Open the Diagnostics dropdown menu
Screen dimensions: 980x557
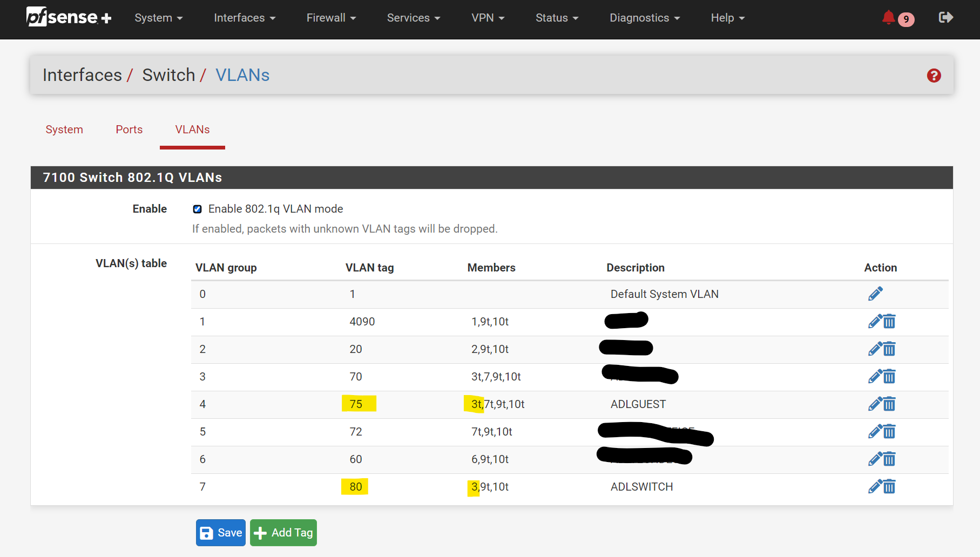coord(644,18)
